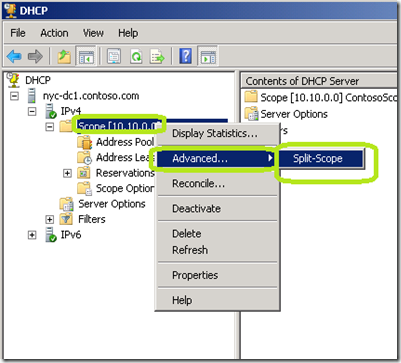This screenshot has height=363, width=401.
Task: Select Server Options tree label
Action: point(112,204)
